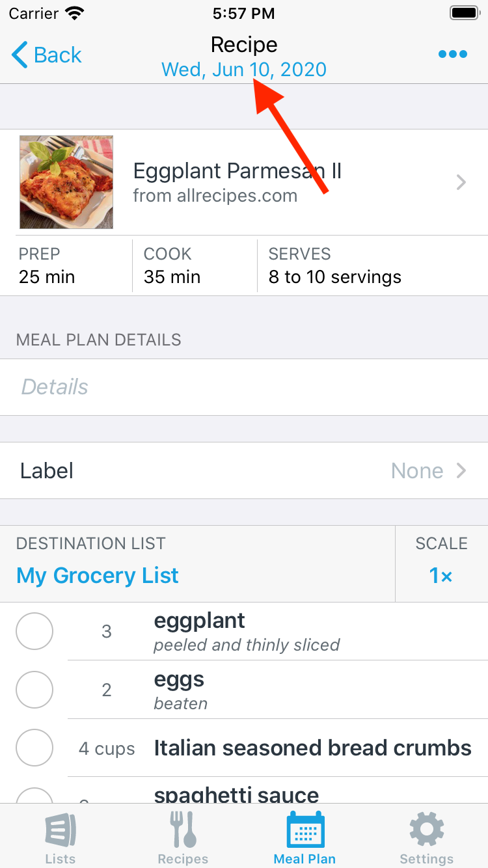
Task: Choose destination My Grocery List
Action: tap(98, 576)
